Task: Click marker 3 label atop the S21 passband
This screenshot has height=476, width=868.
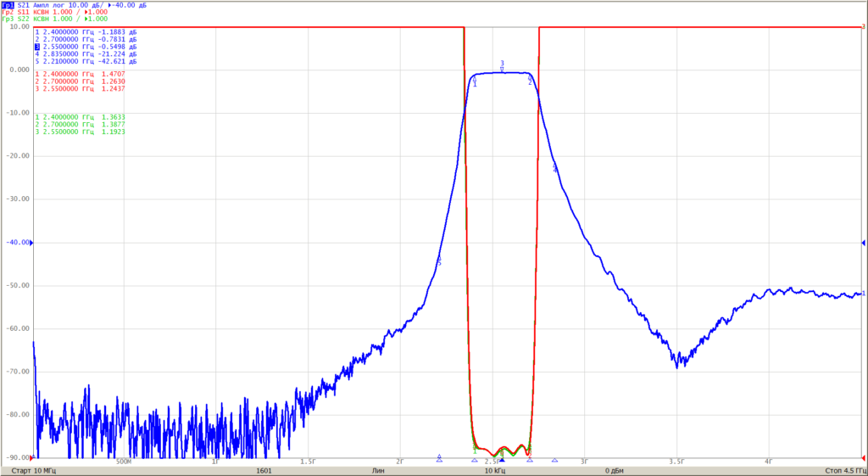Action: click(502, 63)
